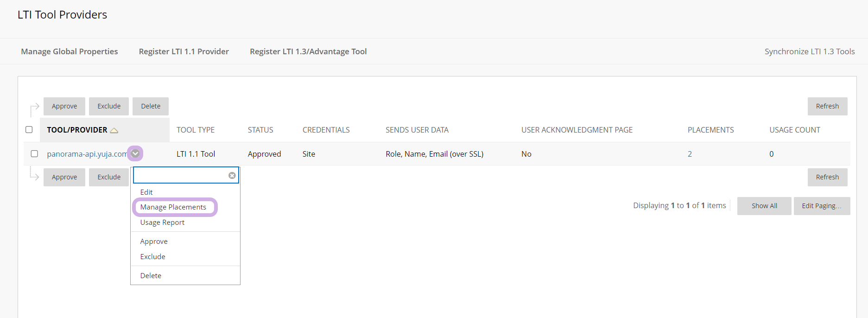Select Usage Report in context menu
Image resolution: width=868 pixels, height=318 pixels.
coord(162,223)
